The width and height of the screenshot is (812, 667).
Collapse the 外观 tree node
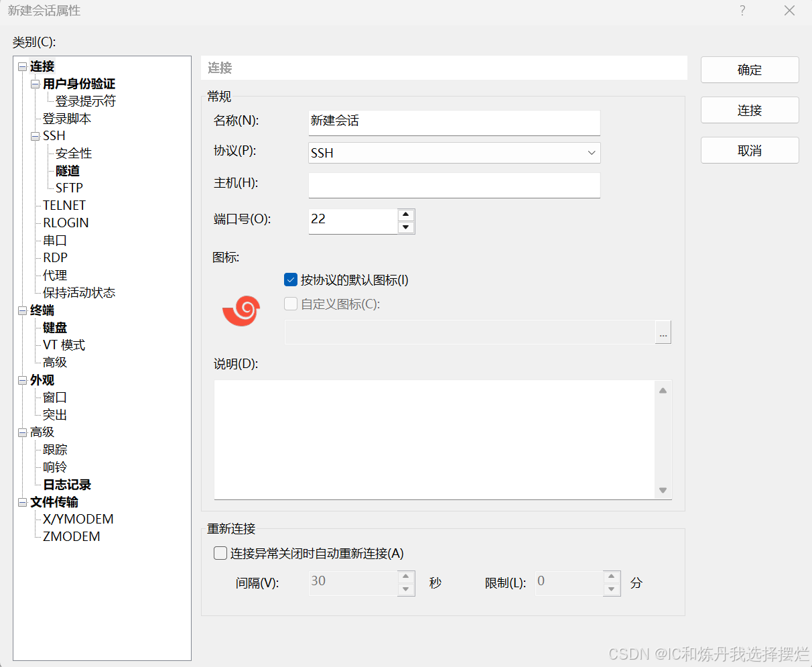pyautogui.click(x=23, y=380)
